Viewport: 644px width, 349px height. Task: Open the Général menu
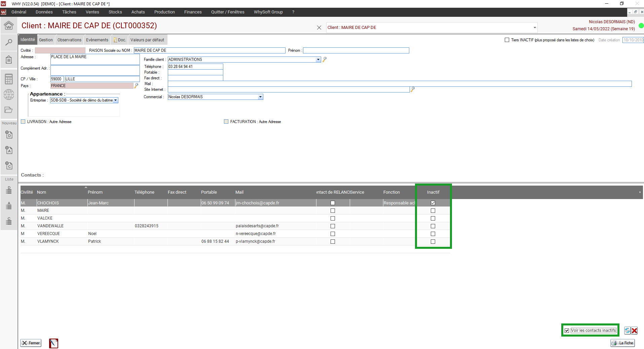19,12
